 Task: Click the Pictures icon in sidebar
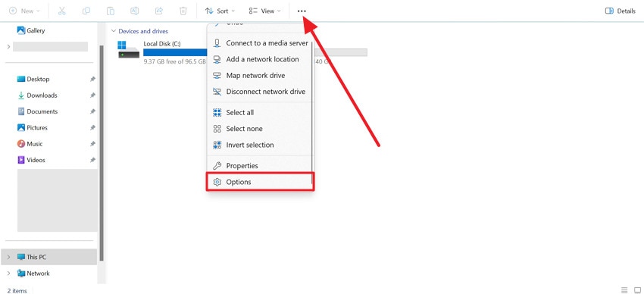click(21, 128)
